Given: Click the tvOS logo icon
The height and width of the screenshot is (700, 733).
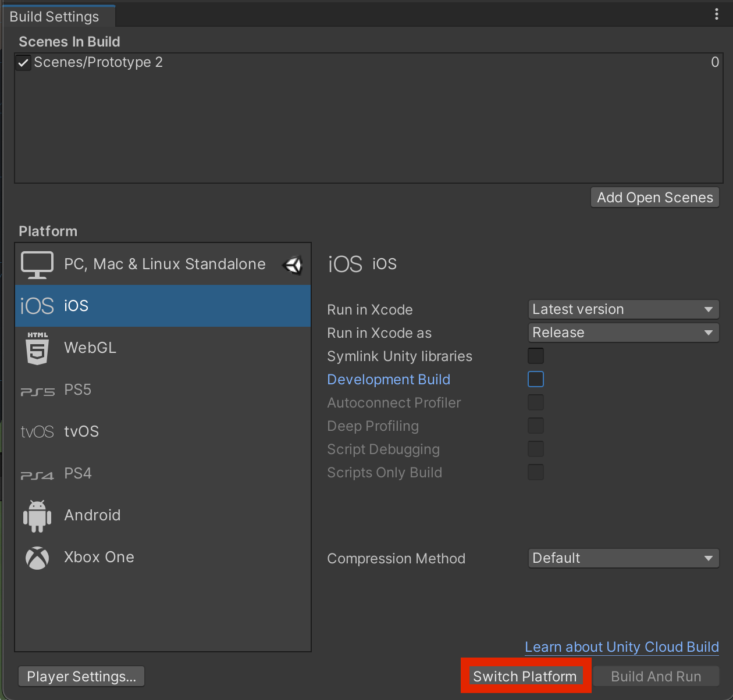Looking at the screenshot, I should tap(37, 431).
